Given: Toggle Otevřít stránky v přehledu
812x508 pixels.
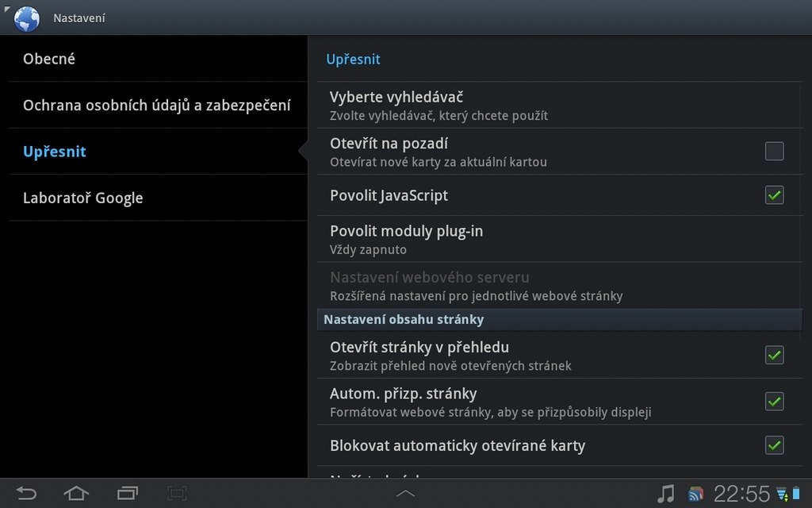Looking at the screenshot, I should [x=775, y=355].
